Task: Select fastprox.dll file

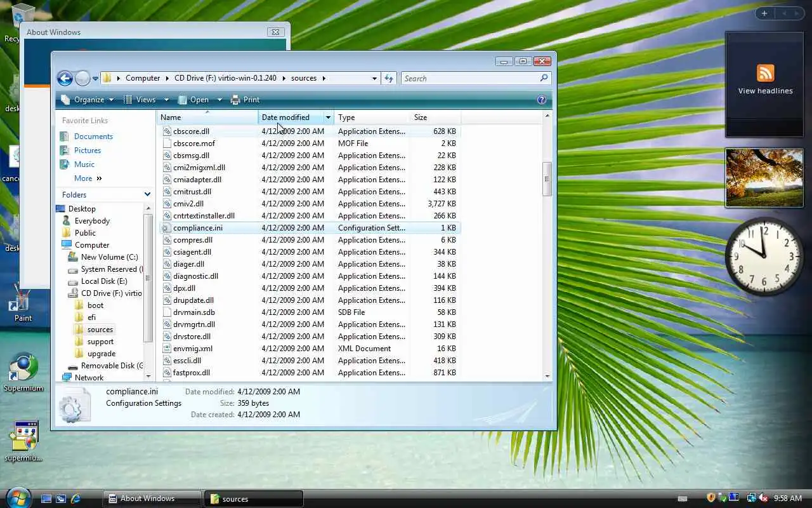Action: point(192,373)
